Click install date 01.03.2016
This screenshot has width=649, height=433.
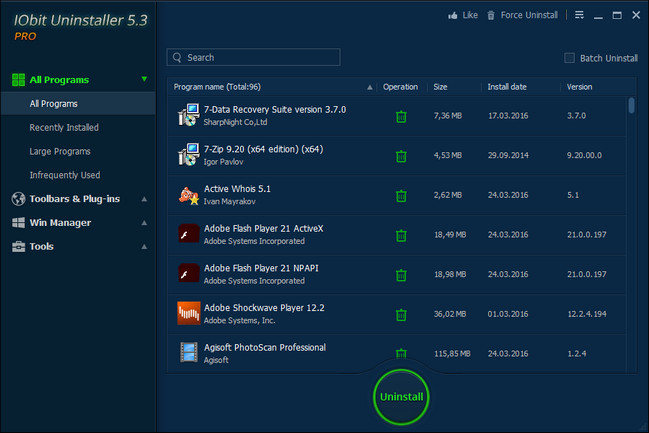coord(508,314)
